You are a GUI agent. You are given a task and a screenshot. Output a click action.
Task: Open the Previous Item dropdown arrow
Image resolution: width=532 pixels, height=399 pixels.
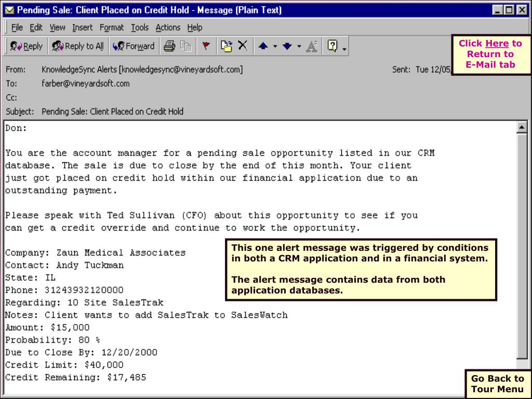pos(275,46)
